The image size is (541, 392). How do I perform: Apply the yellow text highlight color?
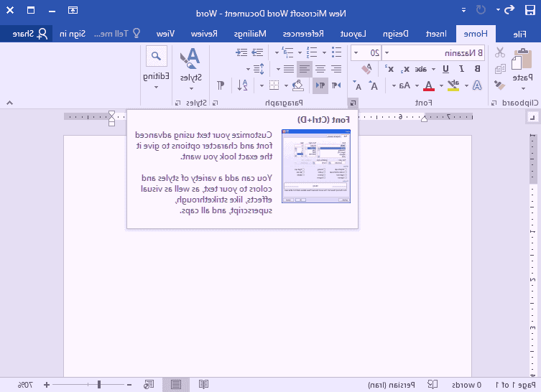(x=453, y=85)
